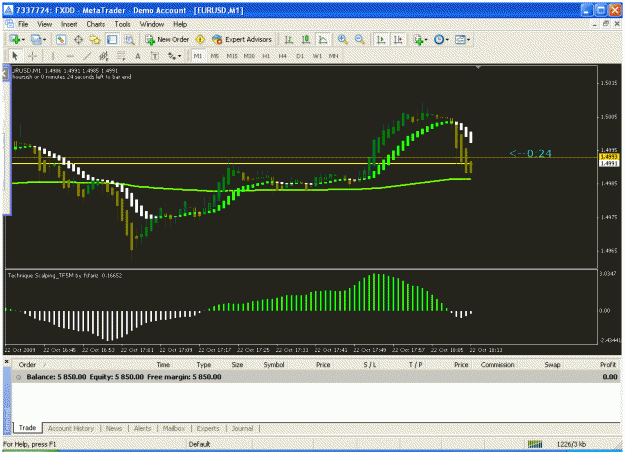This screenshot has width=625, height=452.
Task: Open the Window menu
Action: tap(152, 24)
